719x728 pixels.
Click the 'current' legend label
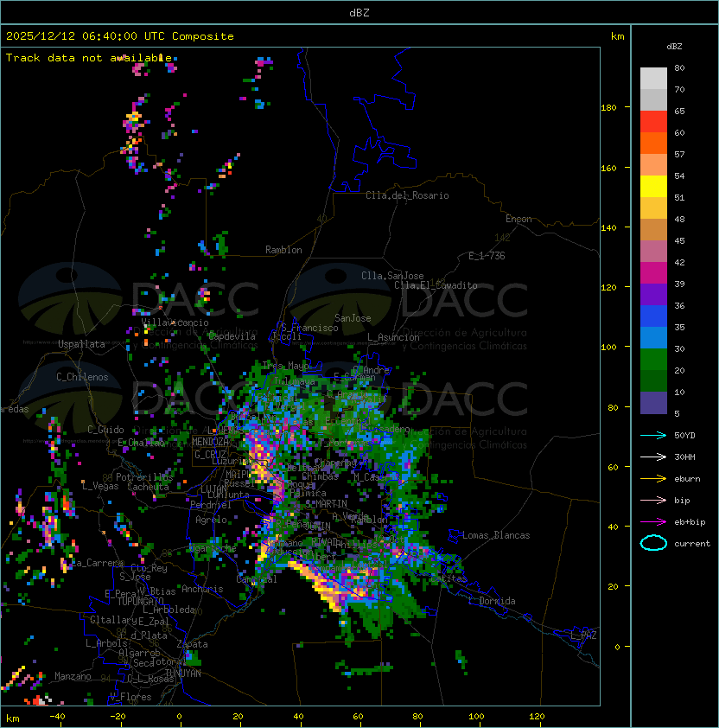tap(692, 544)
